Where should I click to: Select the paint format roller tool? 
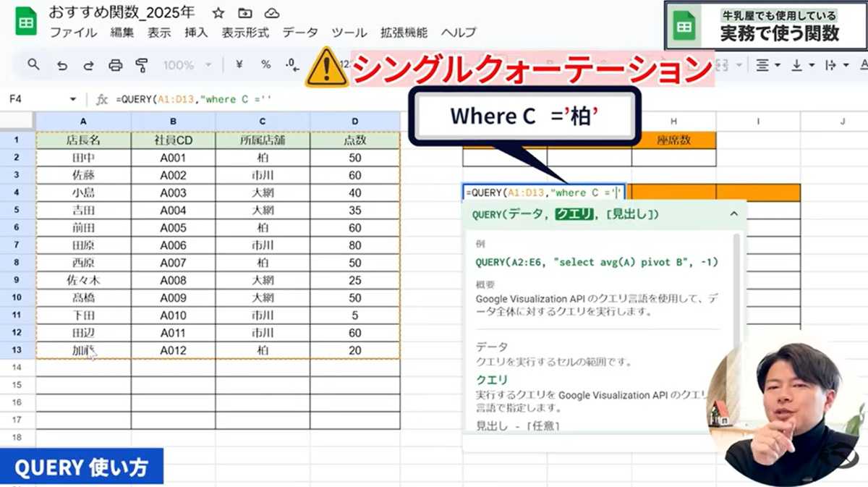tap(142, 65)
